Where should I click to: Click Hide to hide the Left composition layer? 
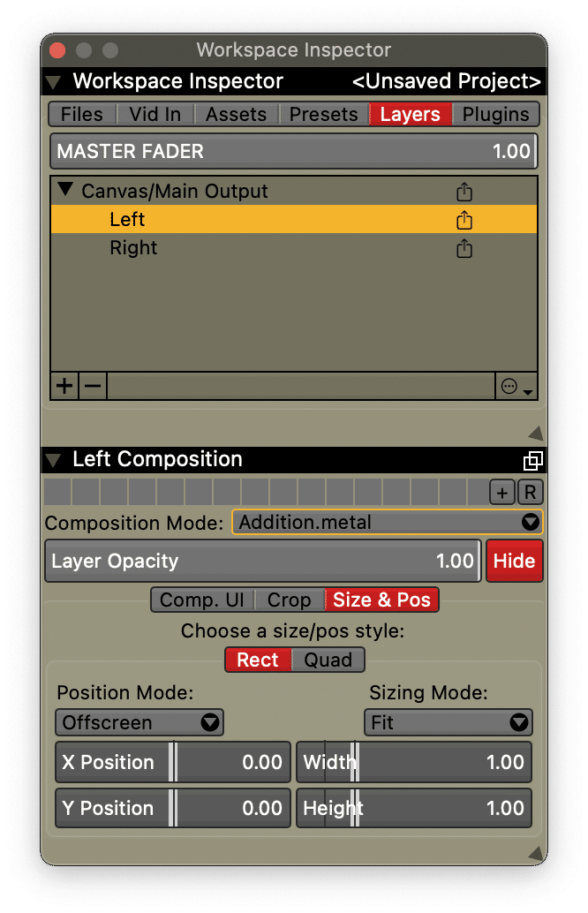tap(514, 561)
